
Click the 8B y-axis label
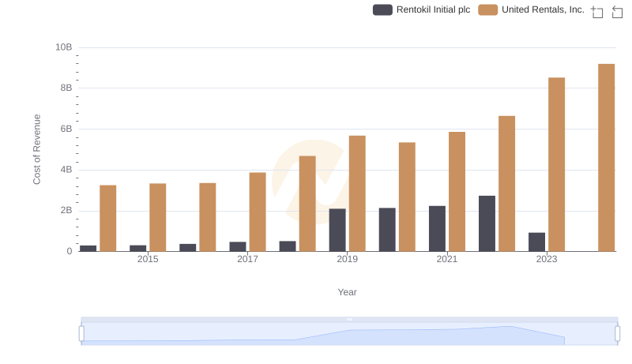(x=66, y=88)
